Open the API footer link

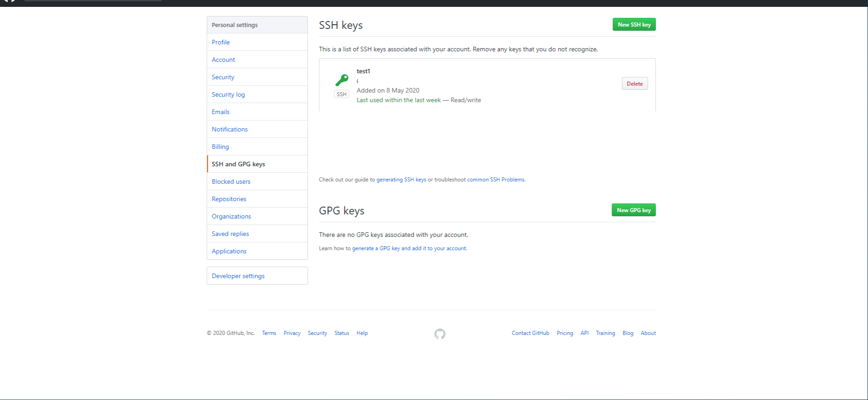585,333
